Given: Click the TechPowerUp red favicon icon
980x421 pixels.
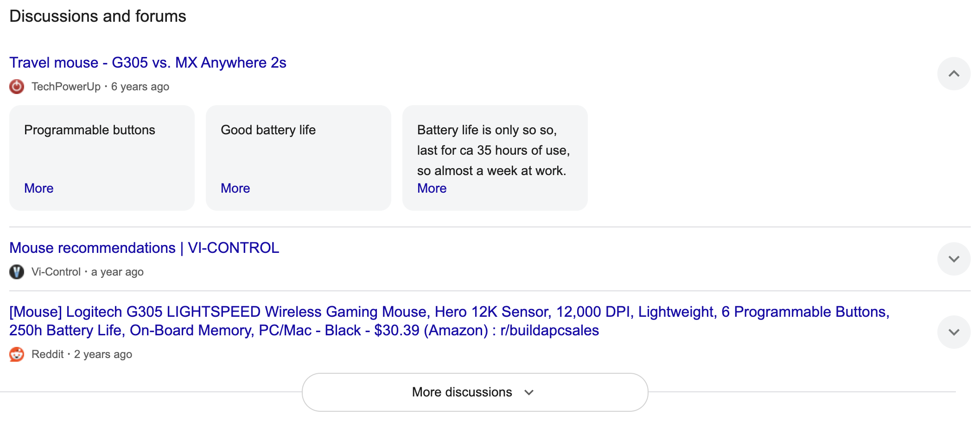Looking at the screenshot, I should pyautogui.click(x=17, y=87).
